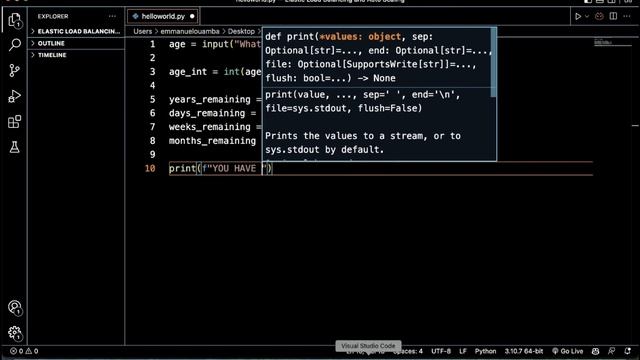Click the Copilot icon in editor toolbar
The width and height of the screenshot is (640, 360).
pyautogui.click(x=599, y=16)
